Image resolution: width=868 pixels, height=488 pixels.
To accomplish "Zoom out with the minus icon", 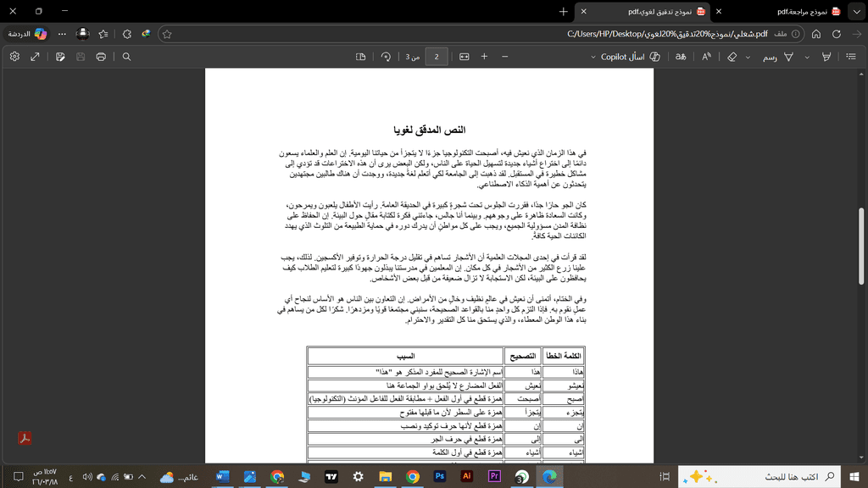I will 505,57.
